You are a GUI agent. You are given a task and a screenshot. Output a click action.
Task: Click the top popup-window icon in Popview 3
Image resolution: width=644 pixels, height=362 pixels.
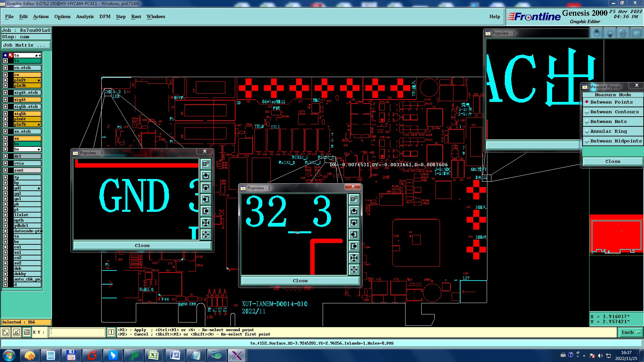206,164
